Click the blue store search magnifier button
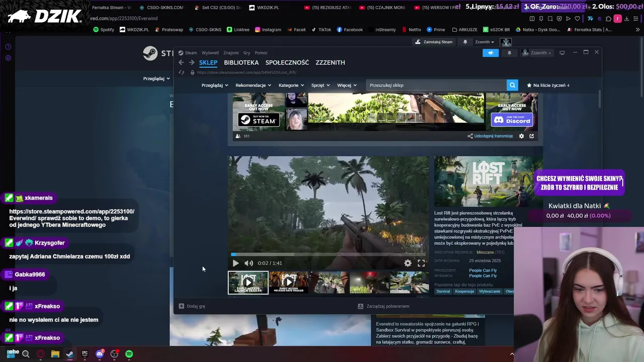644x362 pixels. tap(512, 85)
